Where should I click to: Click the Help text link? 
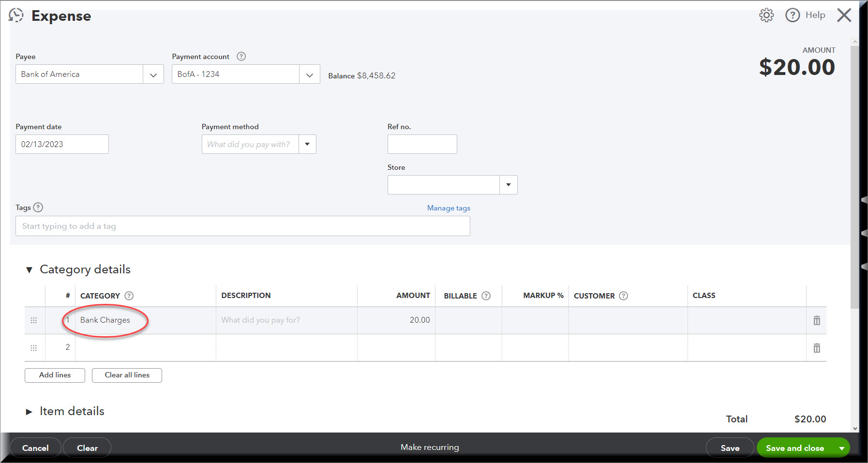tap(815, 15)
